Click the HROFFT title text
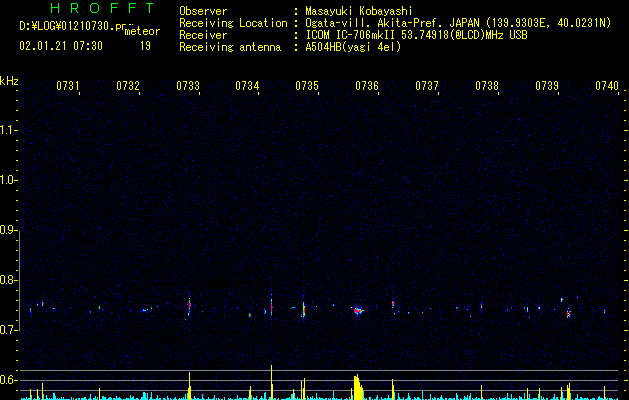The height and width of the screenshot is (400, 629). (102, 8)
